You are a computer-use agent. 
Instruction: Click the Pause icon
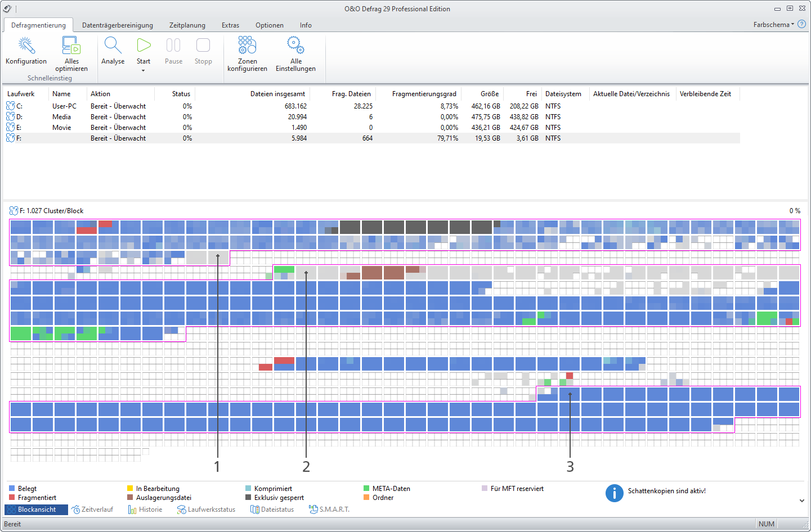173,45
